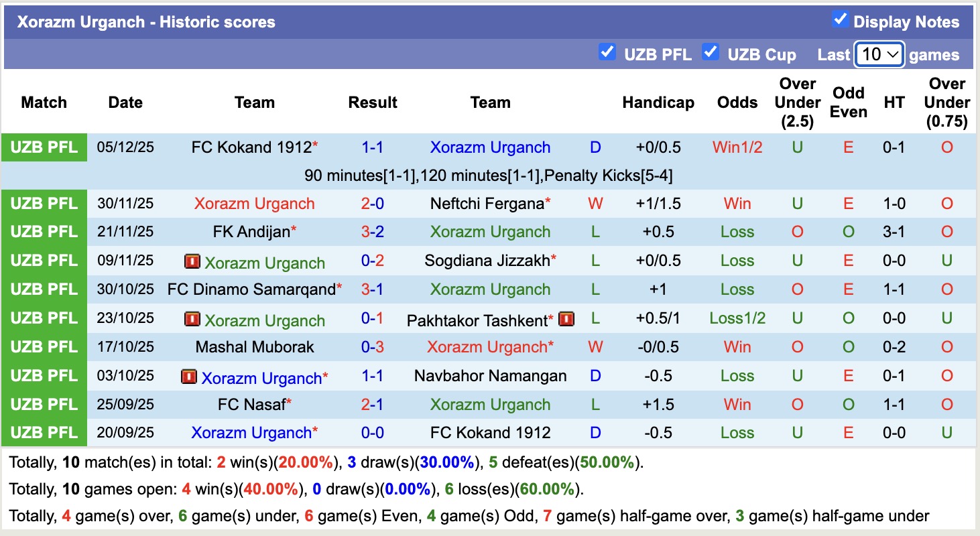The width and height of the screenshot is (980, 536).
Task: Click Sogdiana Jizzakh team name
Action: click(487, 261)
